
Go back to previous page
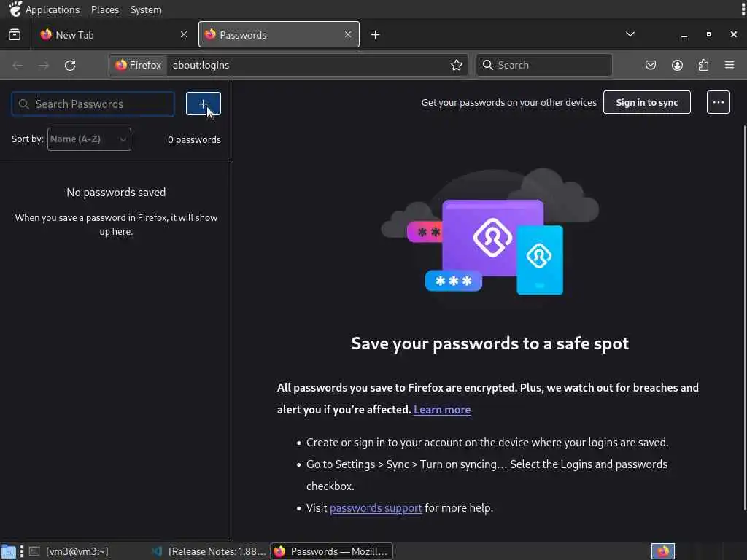18,65
